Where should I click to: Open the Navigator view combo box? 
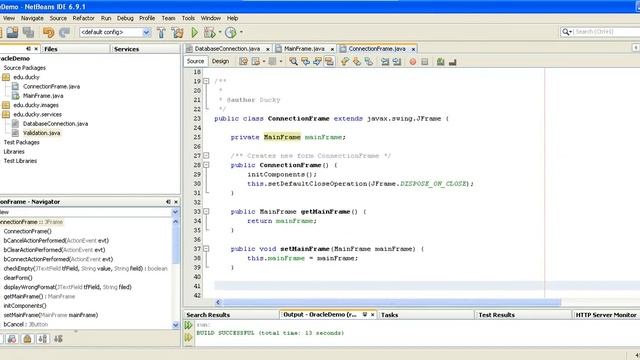coord(175,212)
